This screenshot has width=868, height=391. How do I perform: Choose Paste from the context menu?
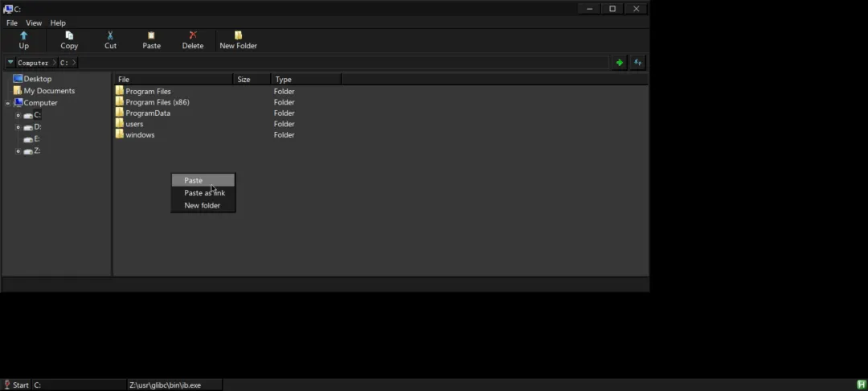(203, 180)
